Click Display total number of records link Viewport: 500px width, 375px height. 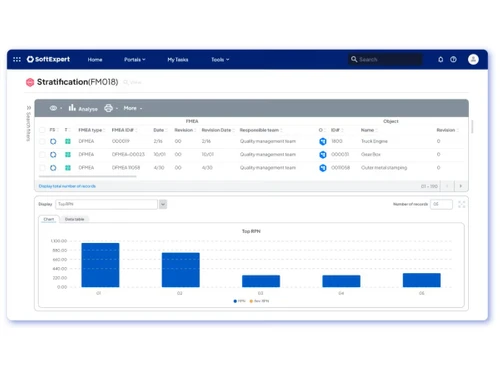[x=67, y=186]
